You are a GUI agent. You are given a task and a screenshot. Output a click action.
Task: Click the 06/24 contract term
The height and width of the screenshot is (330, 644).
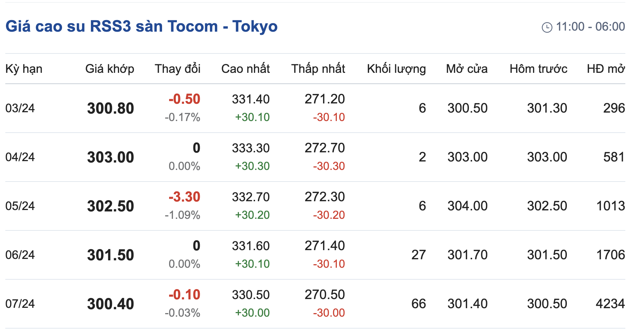[20, 255]
